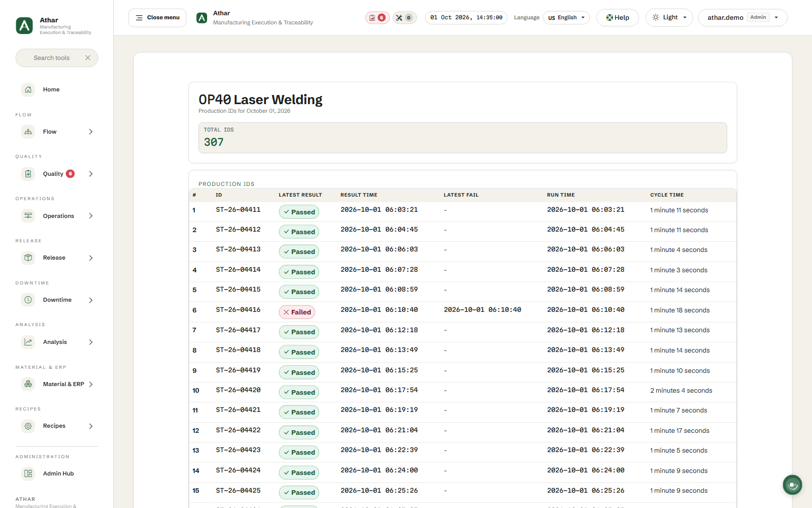Click the Close menu button
The width and height of the screenshot is (812, 508).
coord(157,18)
